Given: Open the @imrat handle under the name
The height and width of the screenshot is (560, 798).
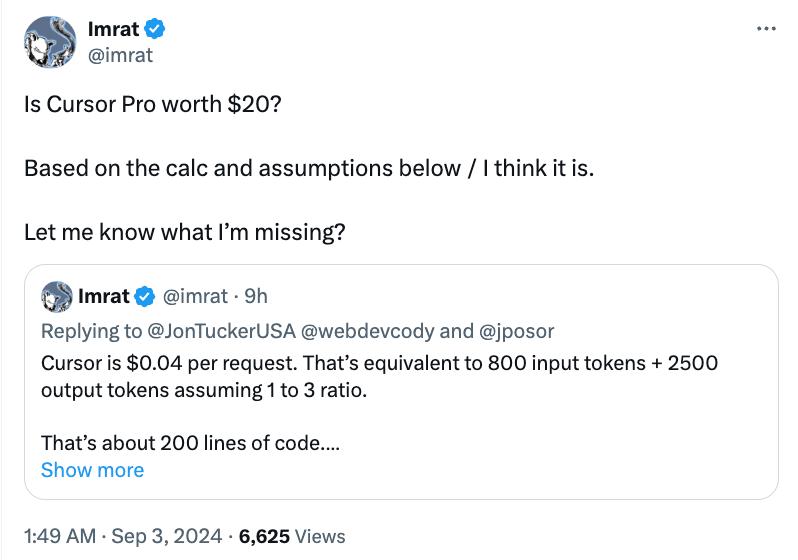Looking at the screenshot, I should (x=120, y=55).
